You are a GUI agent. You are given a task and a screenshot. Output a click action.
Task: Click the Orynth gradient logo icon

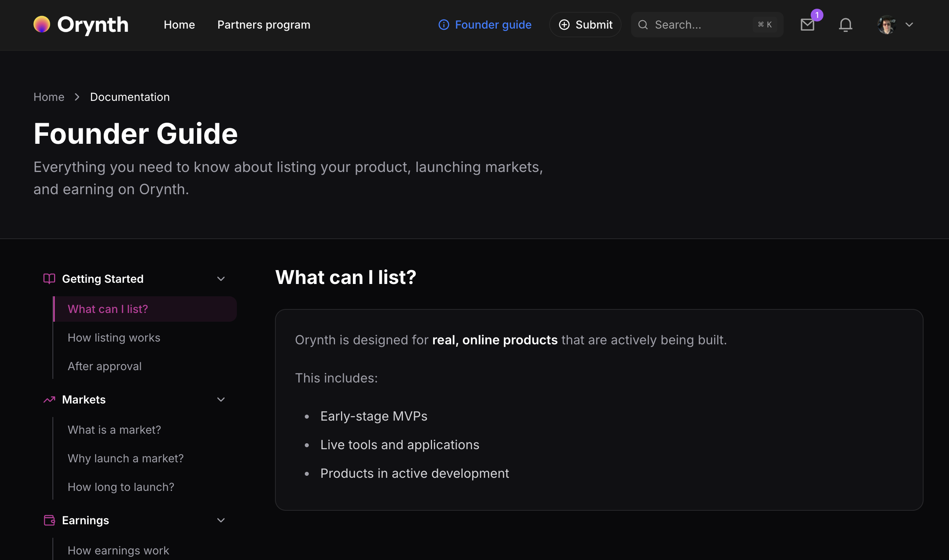tap(42, 25)
